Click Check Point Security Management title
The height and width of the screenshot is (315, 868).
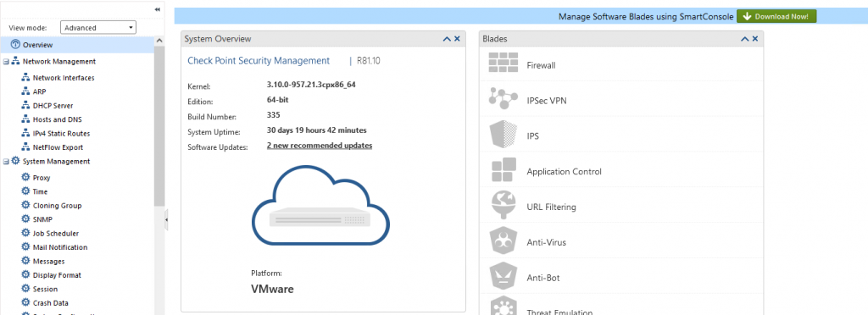pos(259,61)
